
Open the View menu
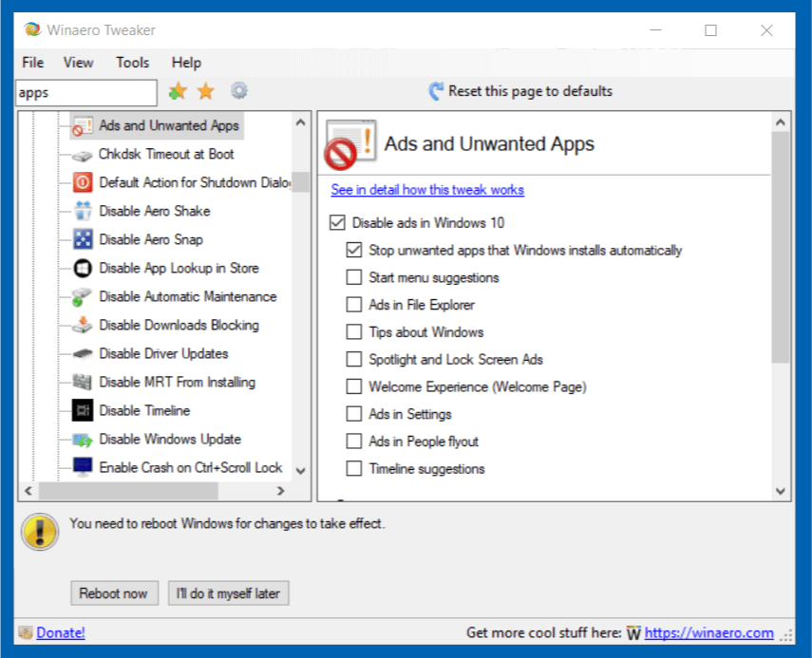pyautogui.click(x=78, y=63)
